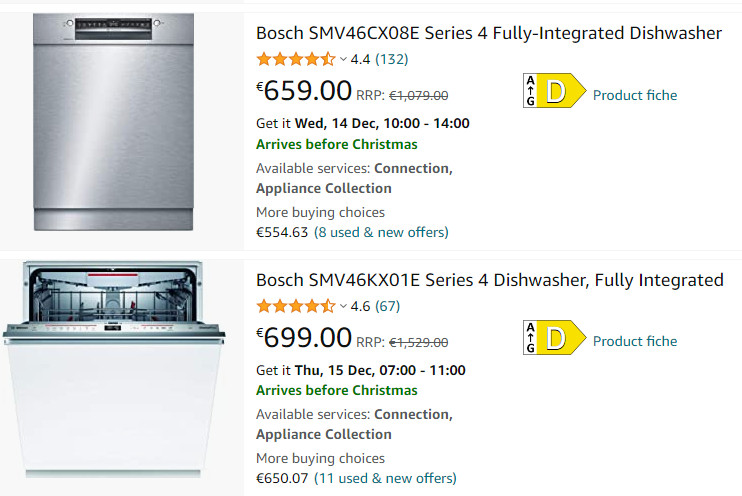Click the stainless steel dishwasher product image
This screenshot has width=742, height=496.
coord(112,122)
